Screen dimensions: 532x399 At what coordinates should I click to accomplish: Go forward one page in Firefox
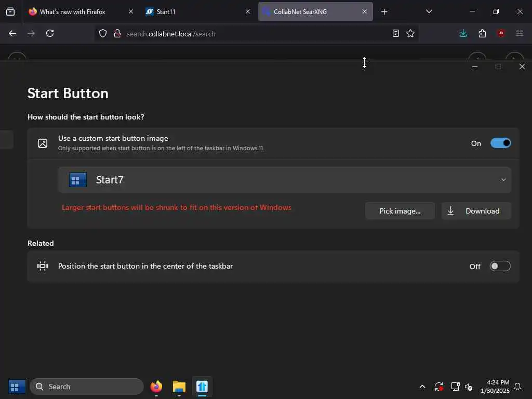[x=31, y=33]
